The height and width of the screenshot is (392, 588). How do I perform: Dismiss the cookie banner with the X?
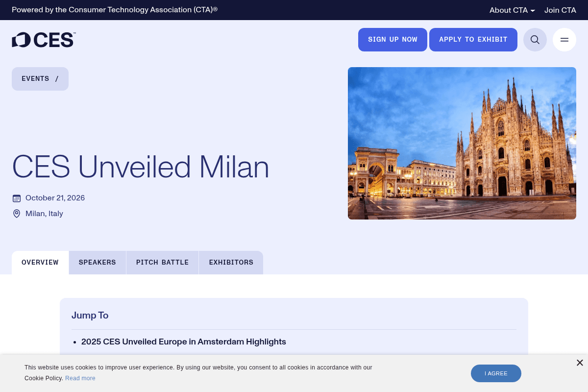tap(580, 363)
